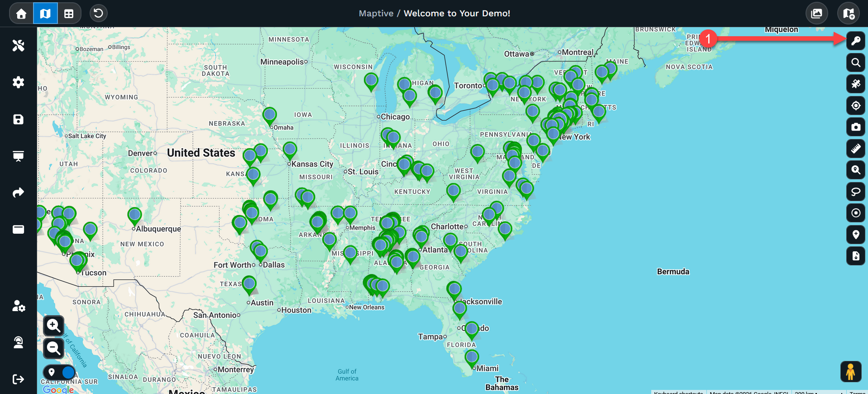The image size is (868, 394).
Task: Go to Home via house icon
Action: [x=21, y=14]
